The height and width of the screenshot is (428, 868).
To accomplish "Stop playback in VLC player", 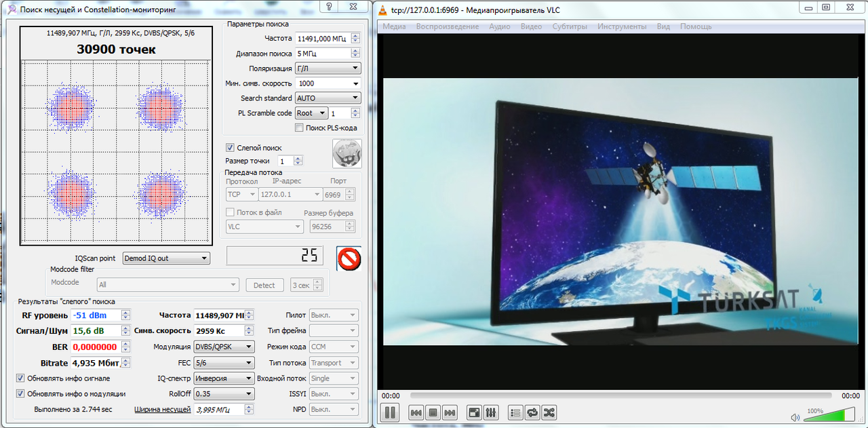I will [433, 412].
